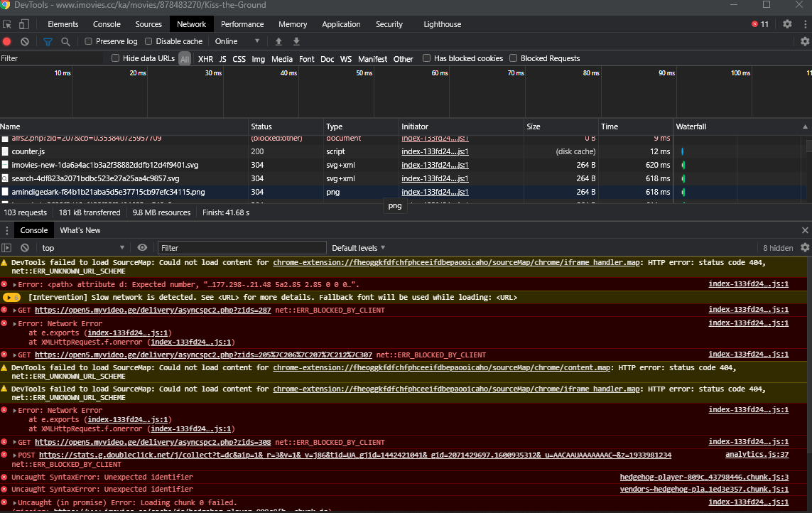
Task: Check the Disable cache option
Action: [x=149, y=42]
